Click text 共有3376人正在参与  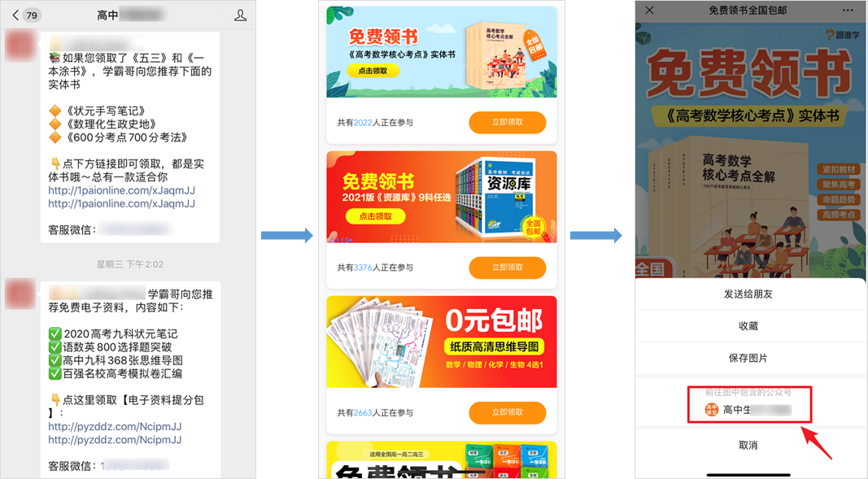(x=375, y=268)
